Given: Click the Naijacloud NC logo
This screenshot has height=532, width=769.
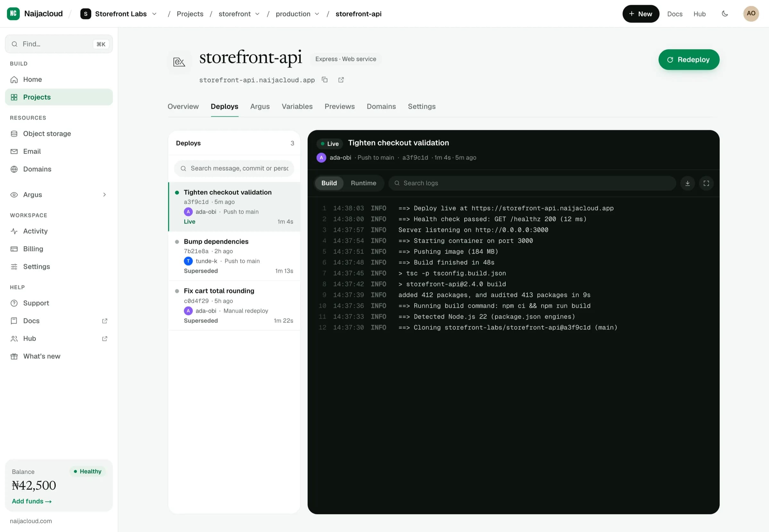Looking at the screenshot, I should click(13, 14).
